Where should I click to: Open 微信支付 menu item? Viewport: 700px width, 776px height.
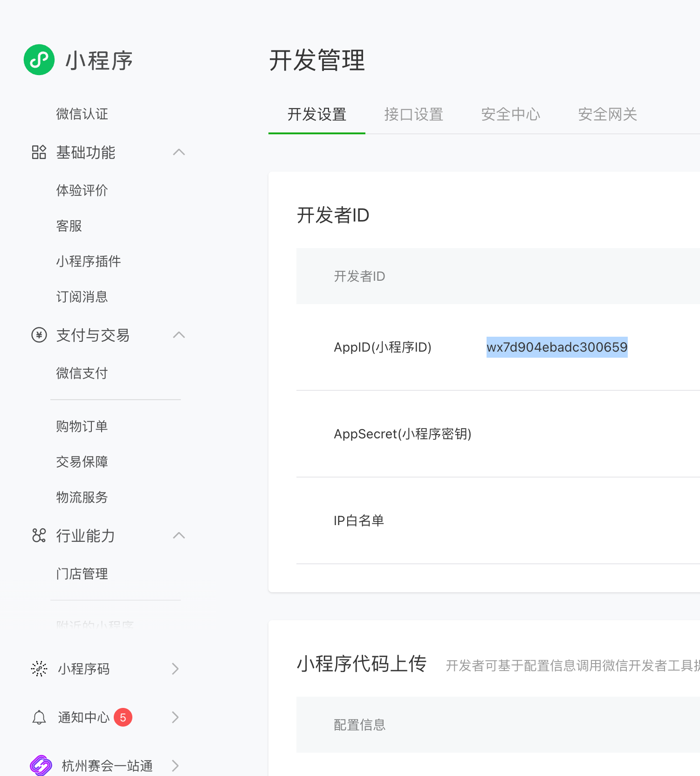pyautogui.click(x=82, y=373)
